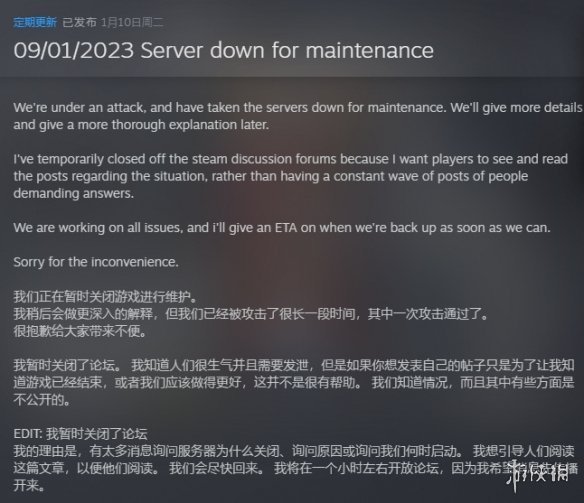
Task: Click the "rather than having a constant wave" line
Action: 271,176
